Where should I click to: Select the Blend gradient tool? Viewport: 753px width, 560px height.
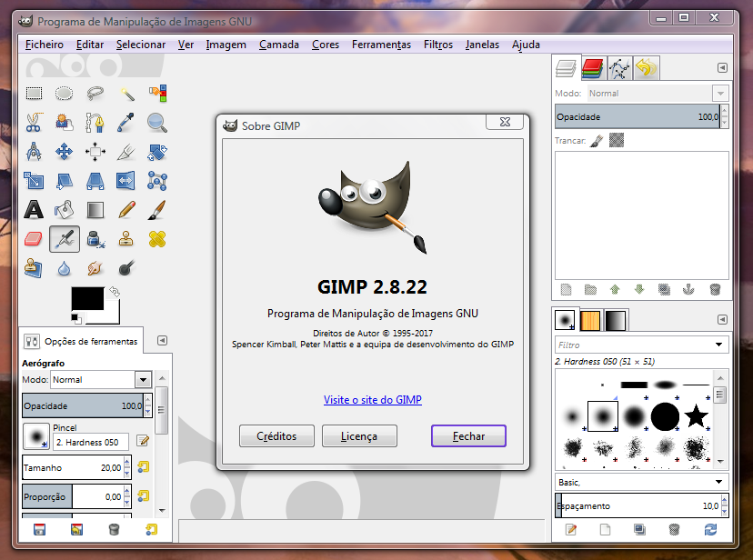coord(95,210)
